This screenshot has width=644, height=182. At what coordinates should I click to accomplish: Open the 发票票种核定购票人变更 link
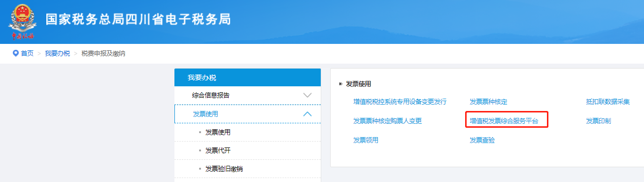click(387, 121)
